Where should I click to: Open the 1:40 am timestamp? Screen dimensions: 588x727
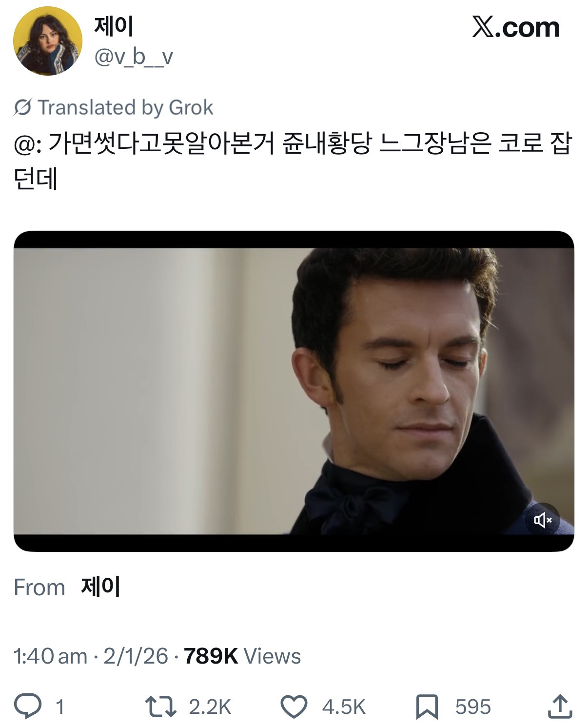click(50, 656)
